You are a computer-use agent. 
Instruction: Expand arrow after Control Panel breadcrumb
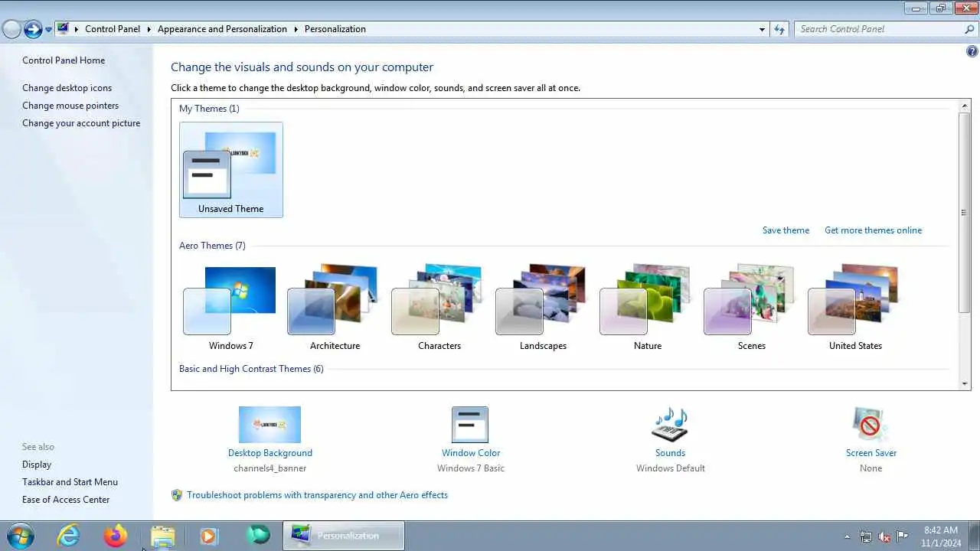click(x=149, y=29)
